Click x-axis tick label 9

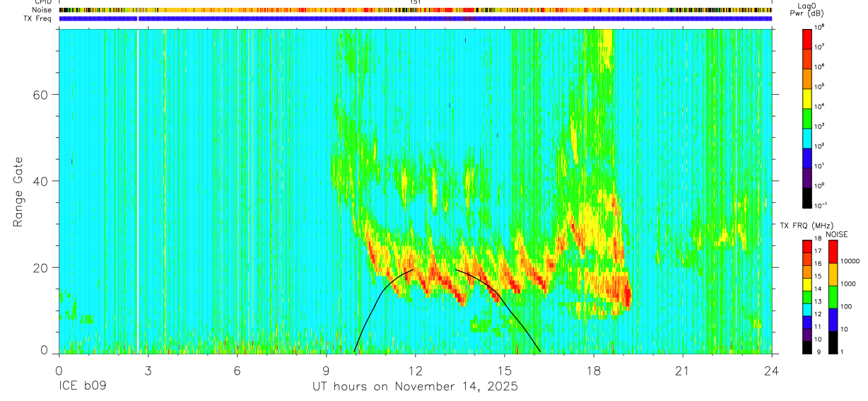[326, 371]
